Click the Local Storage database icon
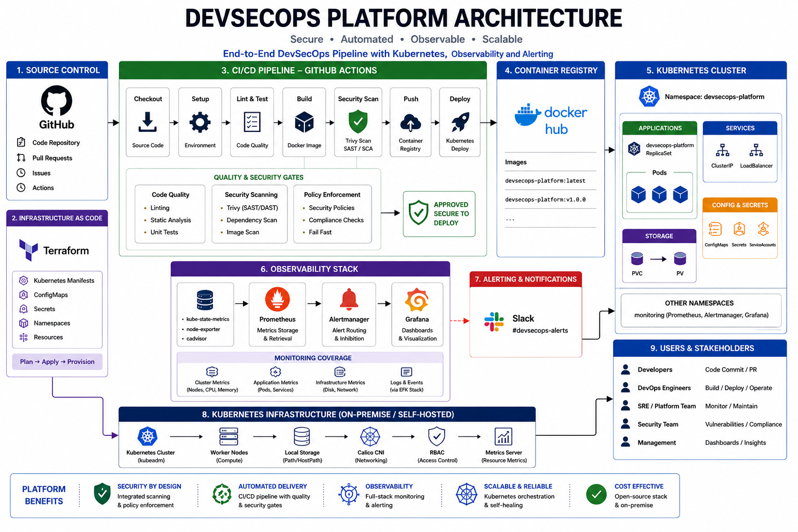This screenshot has width=798, height=532. point(302,436)
